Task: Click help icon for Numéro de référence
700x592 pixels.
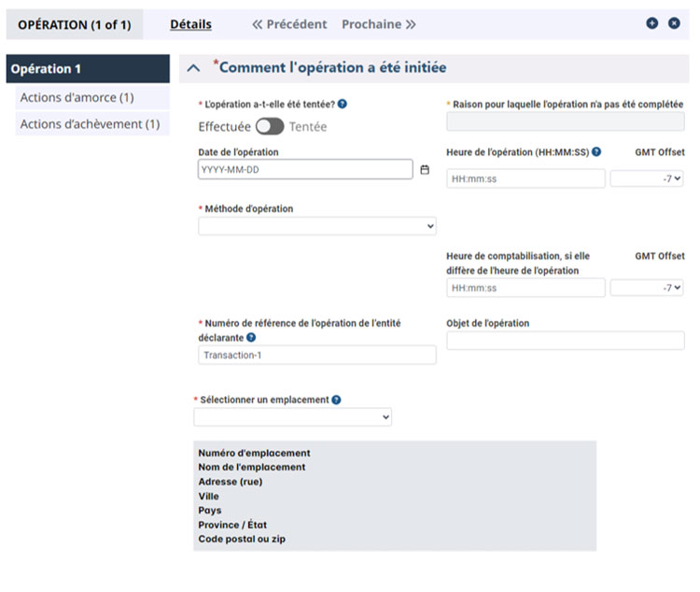Action: point(252,337)
